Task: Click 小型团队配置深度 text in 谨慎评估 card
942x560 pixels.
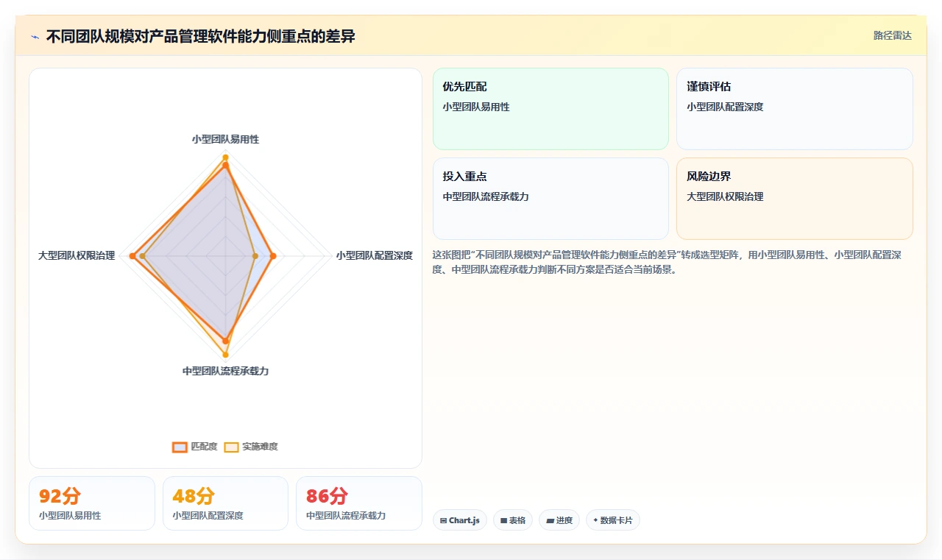Action: (x=725, y=107)
